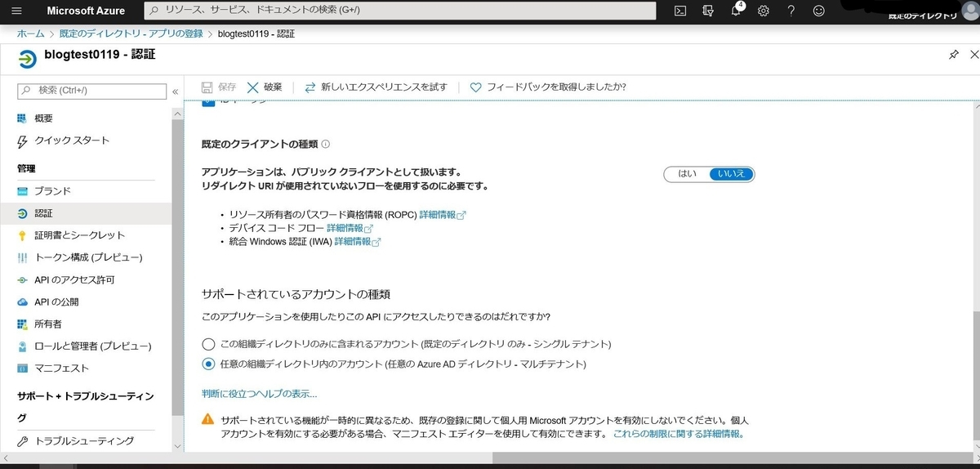Image resolution: width=980 pixels, height=469 pixels.
Task: Collapse the sidebar with the double chevron
Action: point(175,91)
